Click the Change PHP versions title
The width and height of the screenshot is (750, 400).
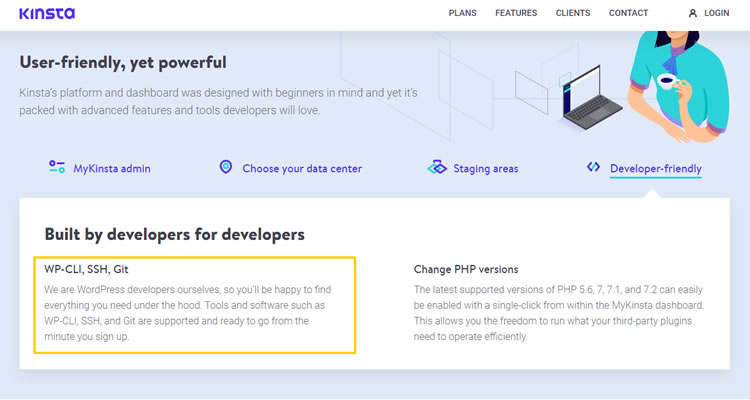(466, 269)
